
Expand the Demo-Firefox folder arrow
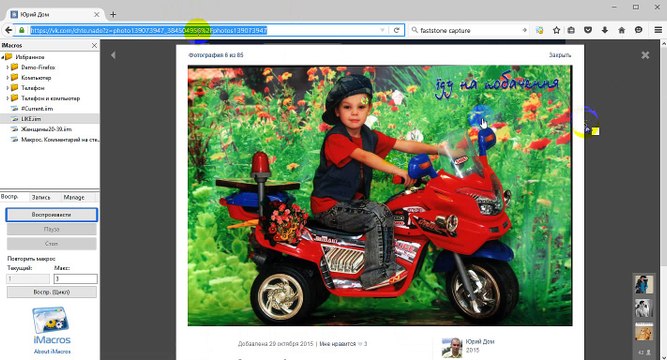8,67
